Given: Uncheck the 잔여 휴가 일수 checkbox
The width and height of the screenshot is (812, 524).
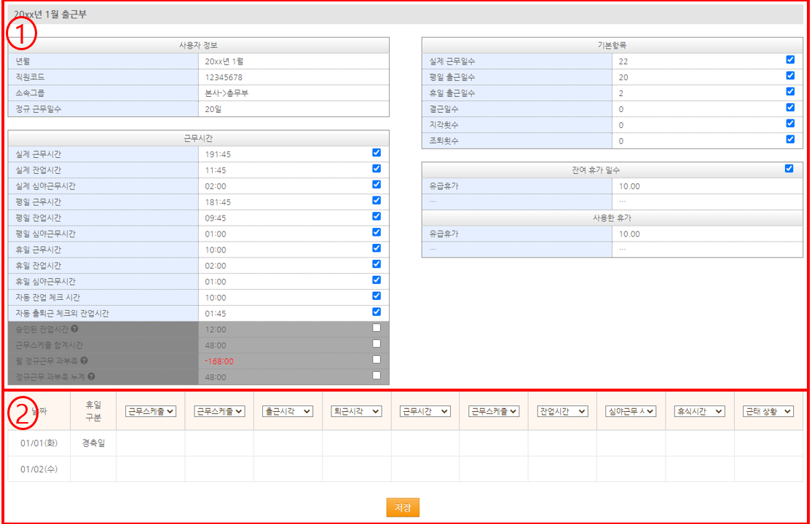Looking at the screenshot, I should pos(789,168).
